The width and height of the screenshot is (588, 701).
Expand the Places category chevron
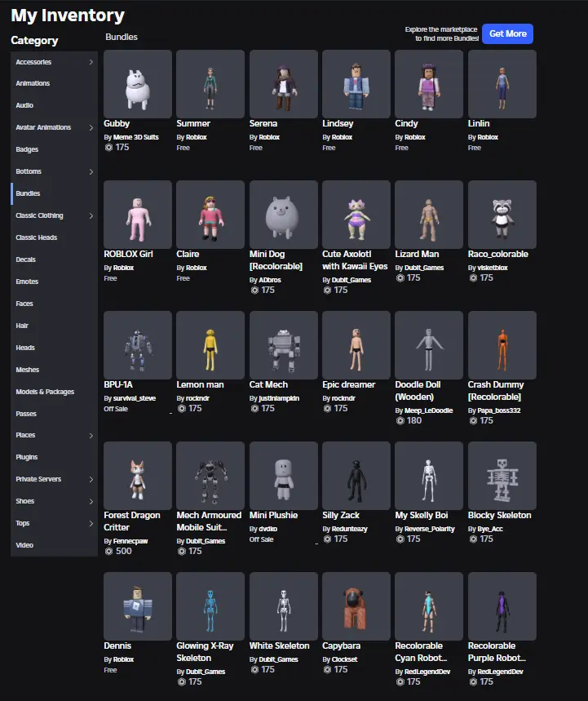click(91, 436)
